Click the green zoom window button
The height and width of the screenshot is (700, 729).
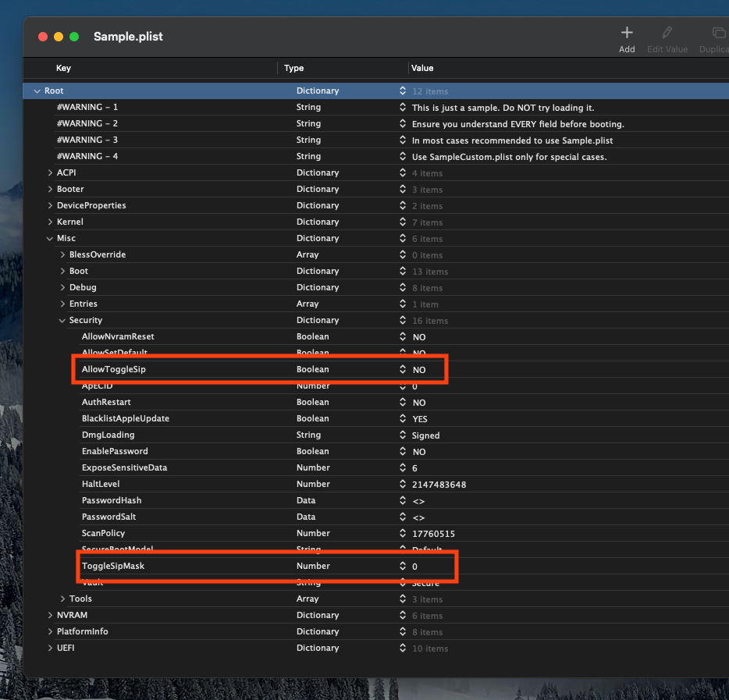click(74, 37)
